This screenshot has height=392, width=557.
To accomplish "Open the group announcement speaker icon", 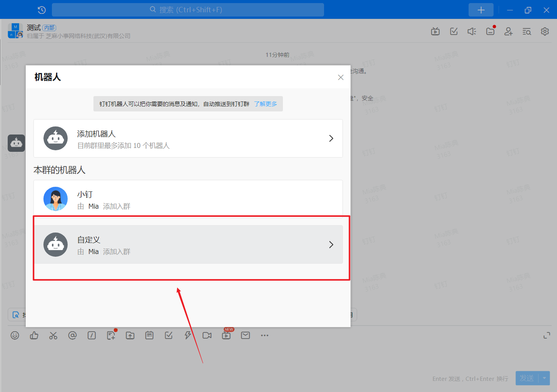I will pos(472,32).
